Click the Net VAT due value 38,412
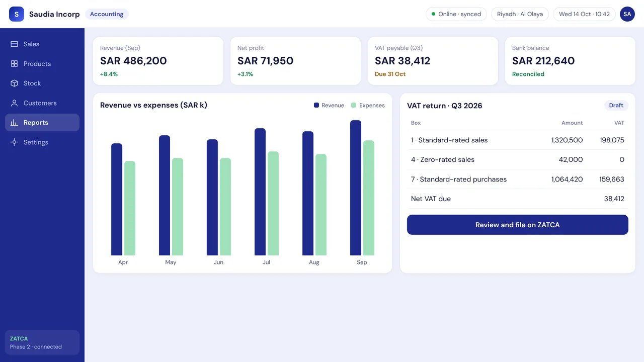This screenshot has height=362, width=644. 614,199
